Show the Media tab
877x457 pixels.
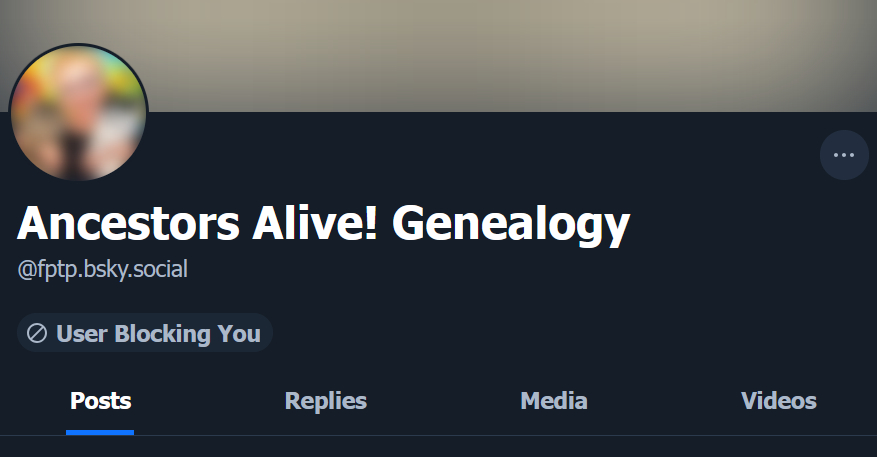click(553, 402)
